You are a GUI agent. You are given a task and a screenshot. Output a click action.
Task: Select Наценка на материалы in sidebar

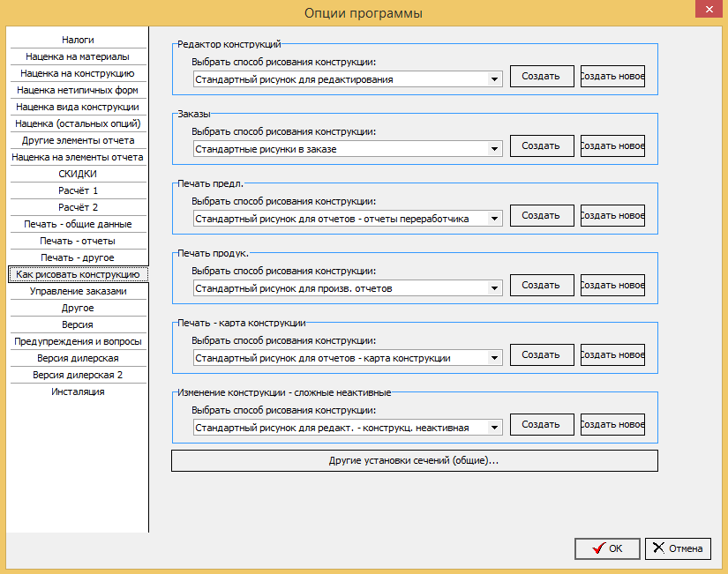coord(78,56)
